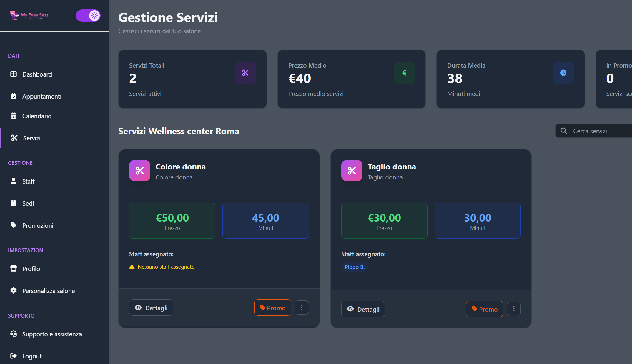
Task: Click the Colore donna service icon
Action: click(x=140, y=171)
